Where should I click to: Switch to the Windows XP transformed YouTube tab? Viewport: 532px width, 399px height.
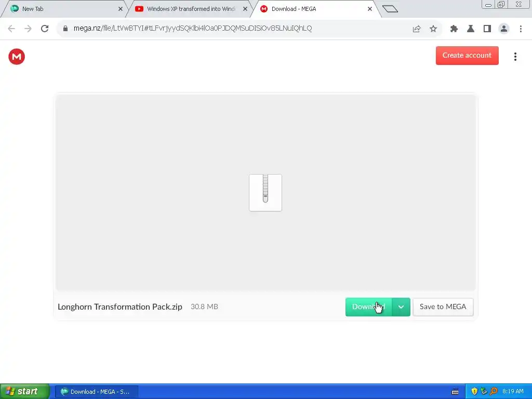(188, 9)
